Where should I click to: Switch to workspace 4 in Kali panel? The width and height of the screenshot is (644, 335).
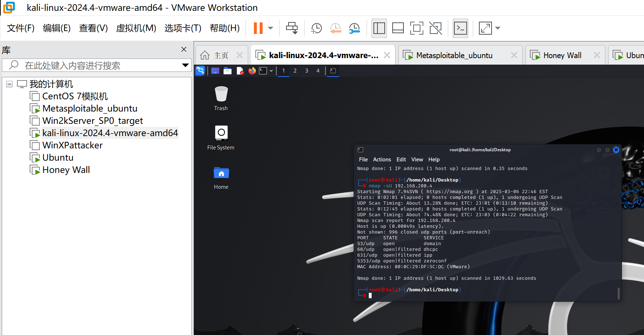click(318, 71)
